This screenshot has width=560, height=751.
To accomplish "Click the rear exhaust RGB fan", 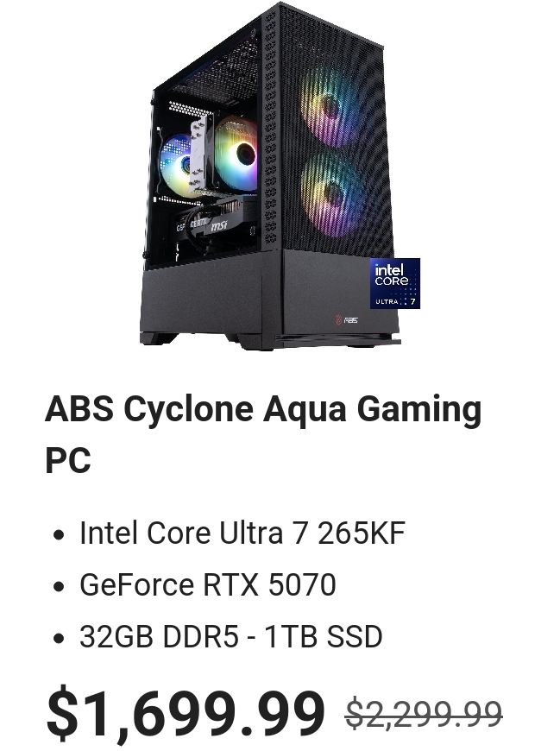I will [175, 165].
